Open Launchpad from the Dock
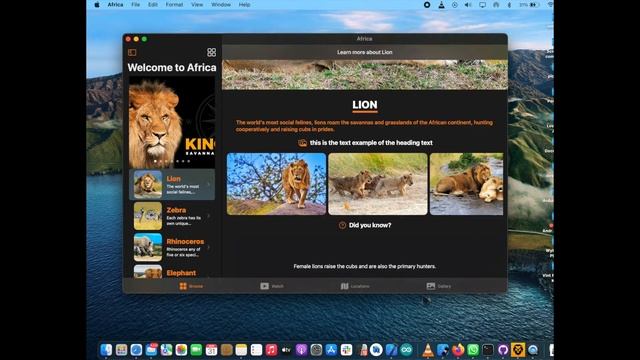The image size is (640, 360). [121, 350]
